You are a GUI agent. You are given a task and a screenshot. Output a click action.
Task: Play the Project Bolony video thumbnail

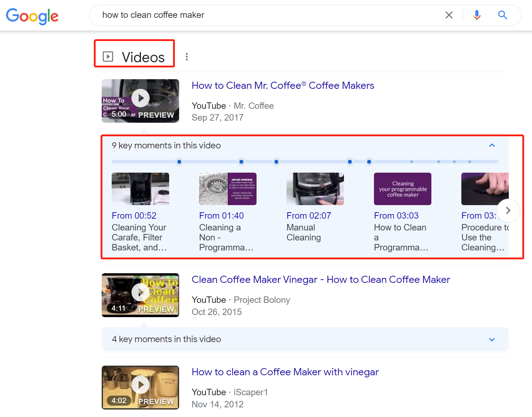pos(140,295)
